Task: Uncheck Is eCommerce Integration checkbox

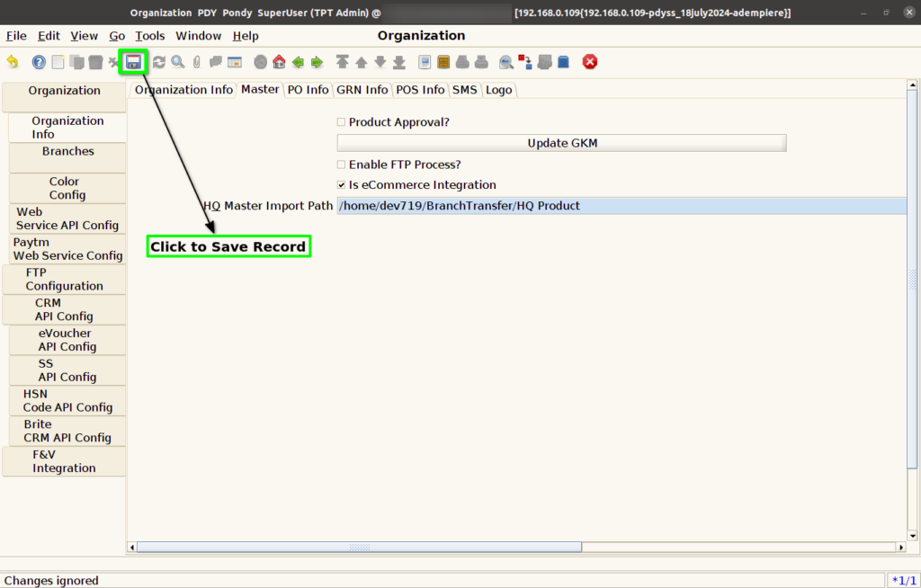Action: (x=341, y=185)
